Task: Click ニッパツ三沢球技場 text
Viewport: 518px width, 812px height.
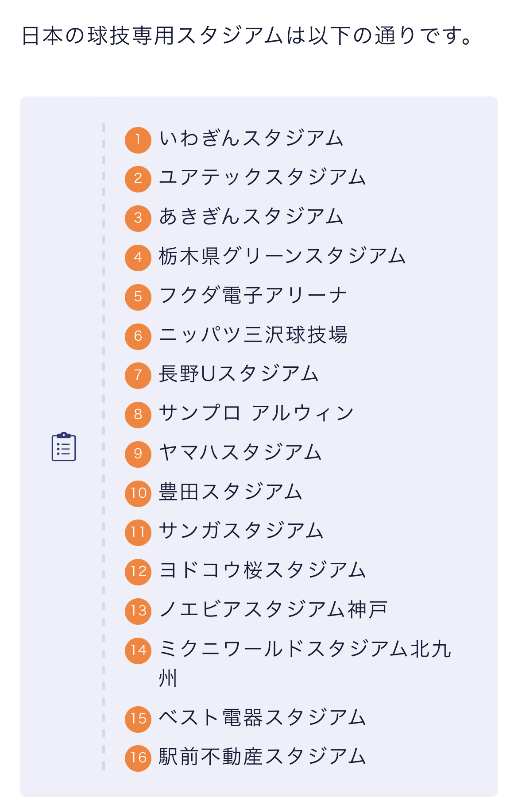Action: [x=253, y=335]
